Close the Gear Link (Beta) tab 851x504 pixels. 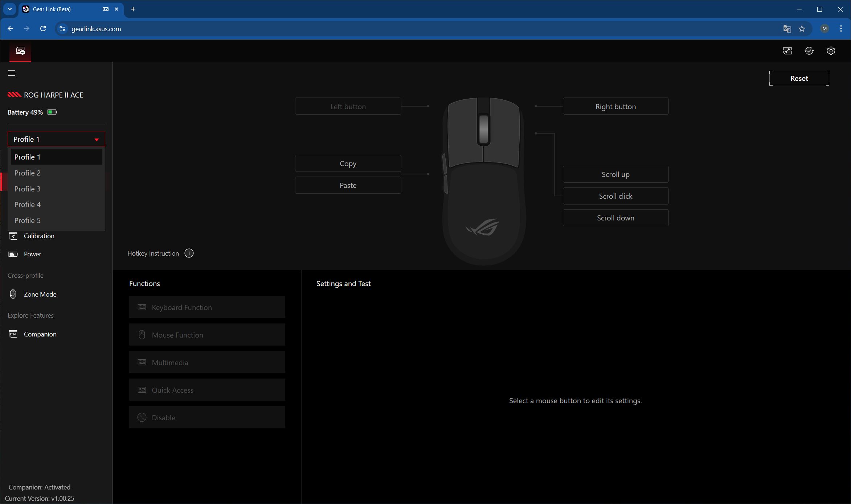tap(116, 9)
